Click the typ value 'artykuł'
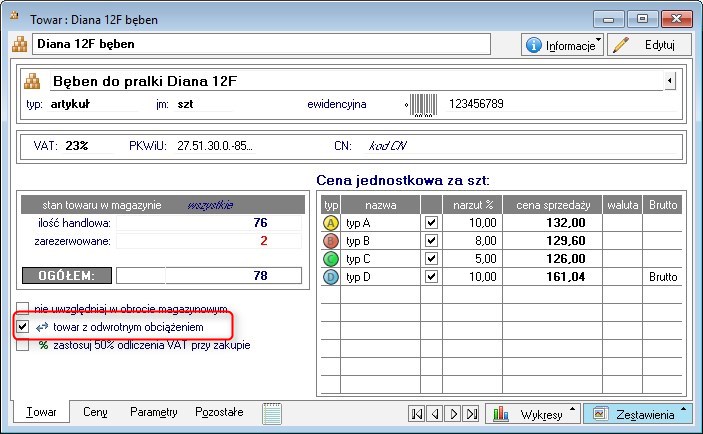 point(70,104)
